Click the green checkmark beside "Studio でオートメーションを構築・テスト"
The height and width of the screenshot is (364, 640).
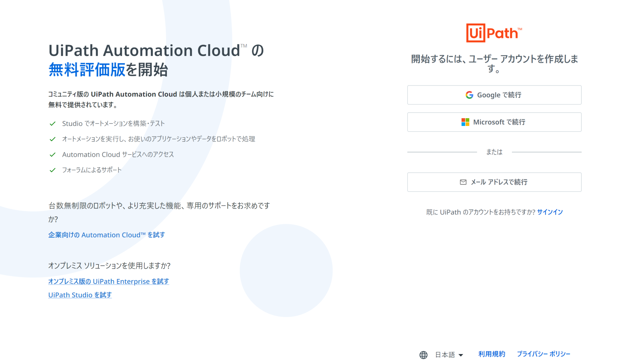point(52,123)
